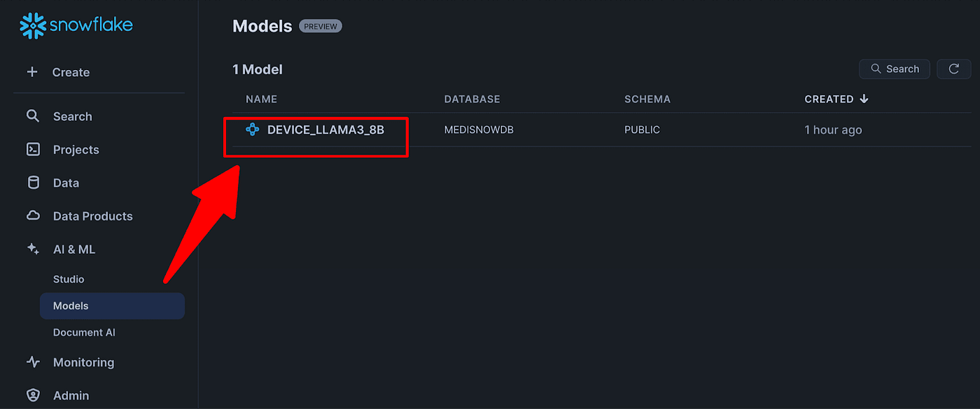The height and width of the screenshot is (409, 980).
Task: Click the magnifier icon in sidebar Search
Action: click(x=33, y=116)
